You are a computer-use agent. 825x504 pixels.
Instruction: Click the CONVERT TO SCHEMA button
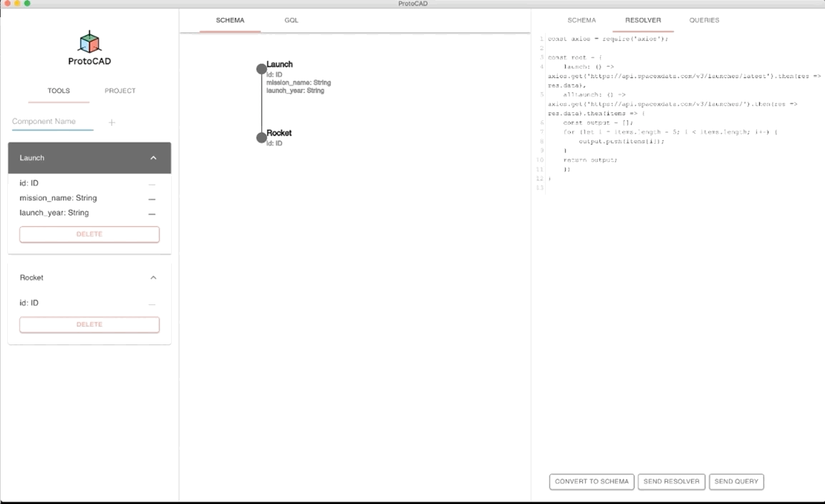pos(592,482)
